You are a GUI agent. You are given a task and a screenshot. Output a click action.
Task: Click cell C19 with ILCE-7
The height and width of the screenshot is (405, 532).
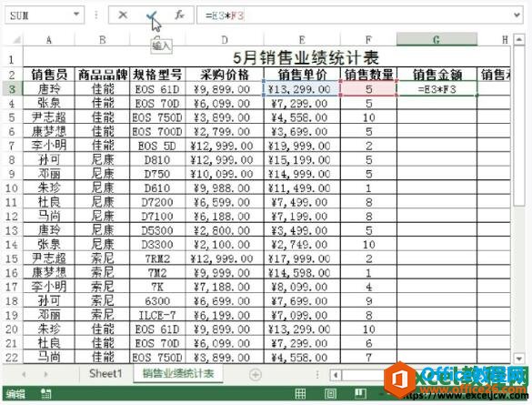(x=157, y=315)
